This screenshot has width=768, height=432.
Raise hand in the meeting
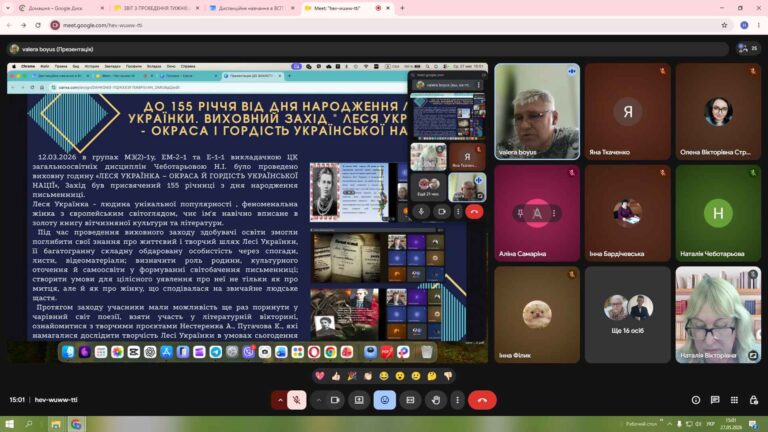tap(436, 400)
